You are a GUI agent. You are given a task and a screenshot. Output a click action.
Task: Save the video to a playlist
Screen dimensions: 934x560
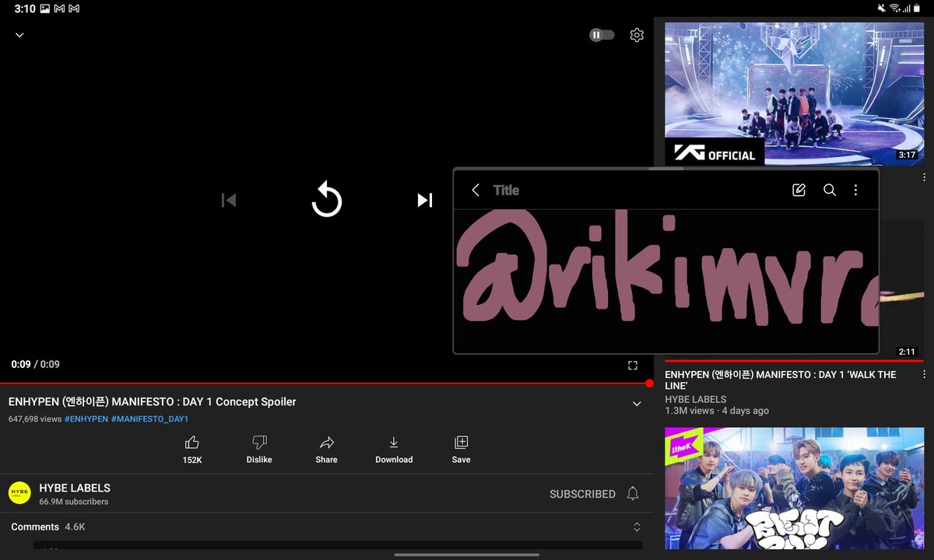point(461,450)
